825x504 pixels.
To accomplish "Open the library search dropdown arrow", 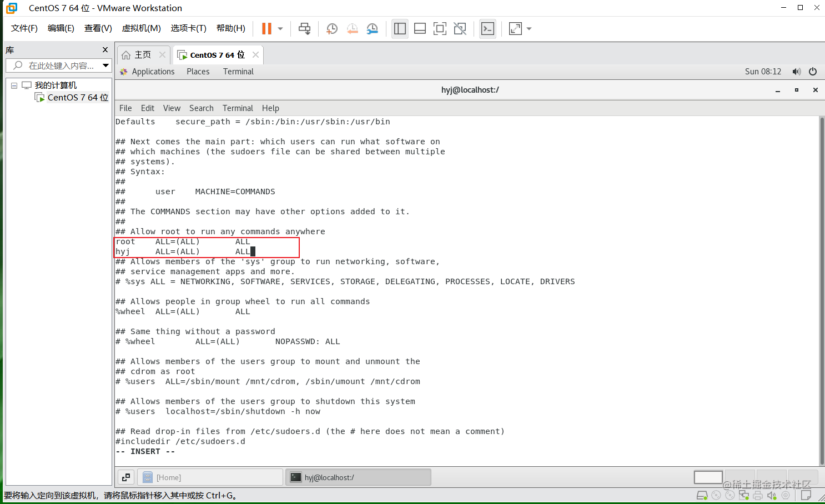I will tap(105, 65).
